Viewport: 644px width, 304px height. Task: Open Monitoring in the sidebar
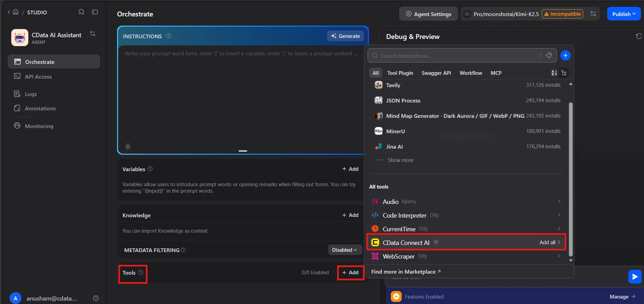coord(39,126)
